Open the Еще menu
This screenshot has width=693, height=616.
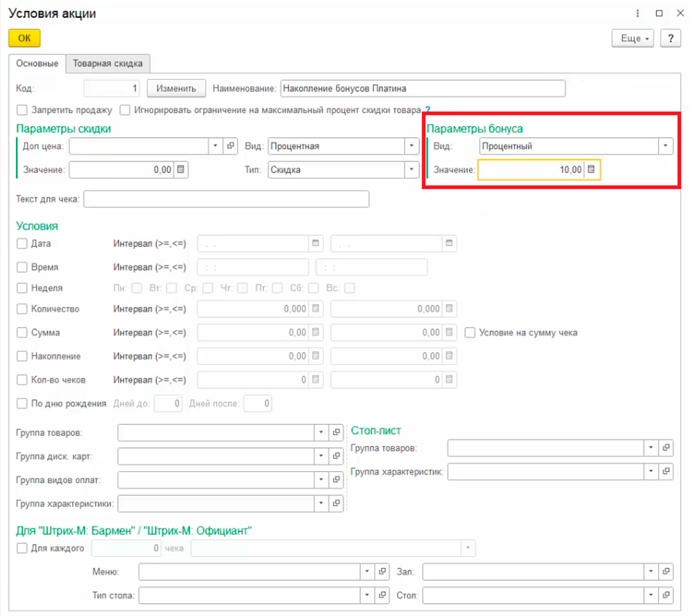coord(633,39)
